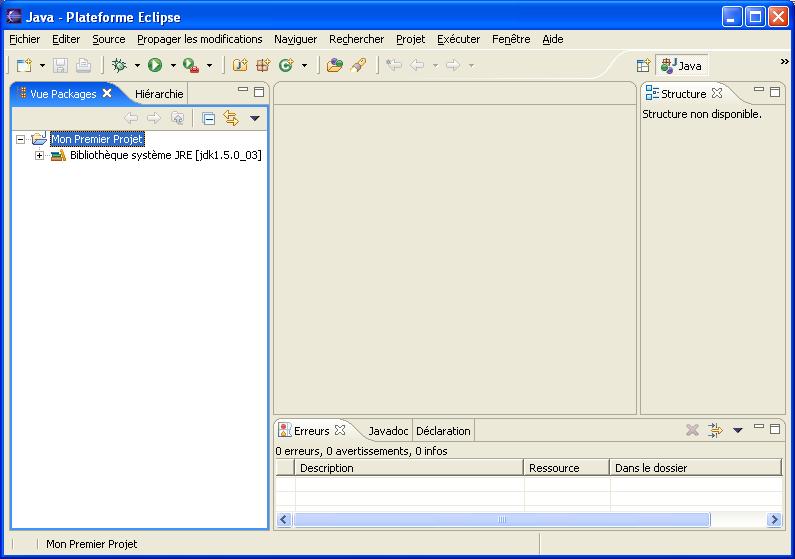Collapse the Mon Premier Projet tree node

coord(21,140)
